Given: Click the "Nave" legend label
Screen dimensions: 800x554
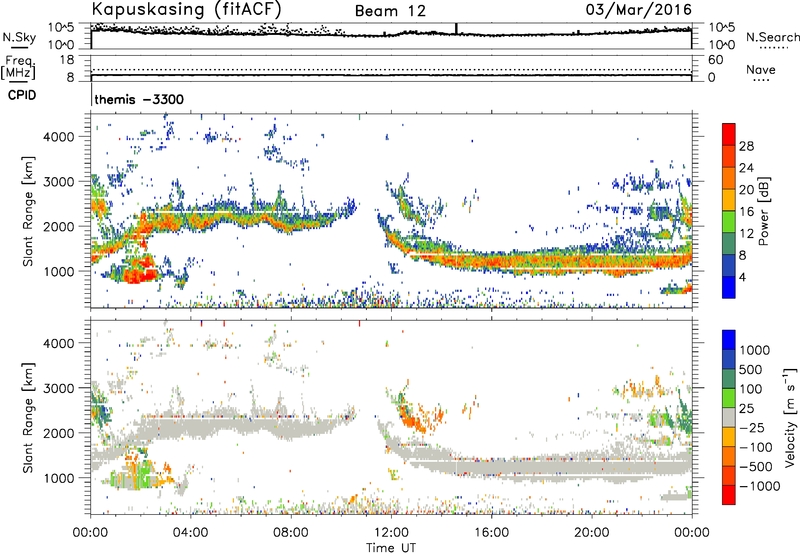Looking at the screenshot, I should (760, 69).
